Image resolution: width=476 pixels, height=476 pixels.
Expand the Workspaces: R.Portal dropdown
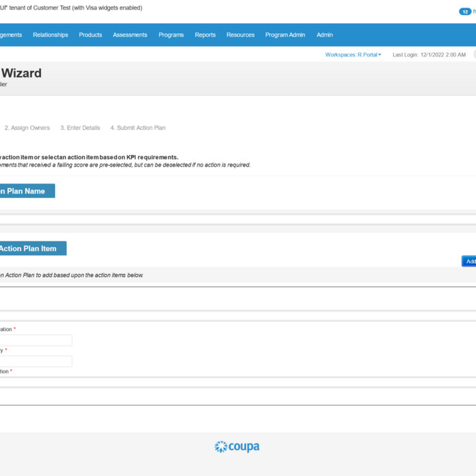tap(353, 54)
